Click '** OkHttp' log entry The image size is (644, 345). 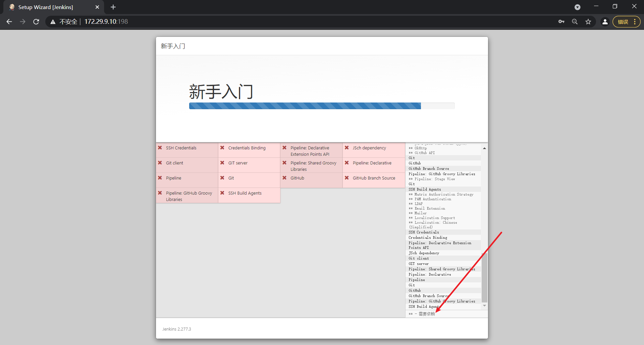pos(418,148)
